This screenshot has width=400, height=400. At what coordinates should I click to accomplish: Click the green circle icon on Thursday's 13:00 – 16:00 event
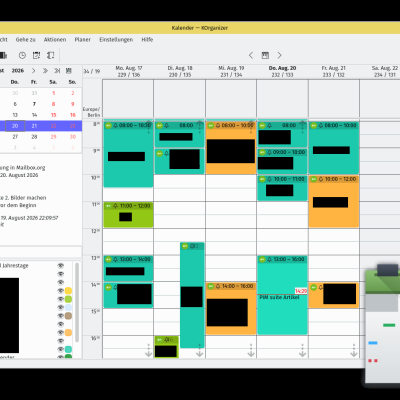click(262, 259)
